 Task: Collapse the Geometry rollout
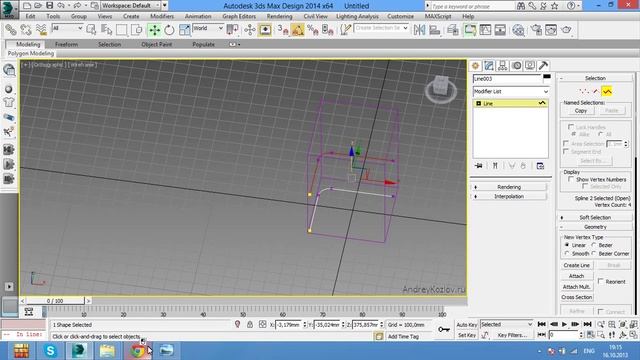(595, 227)
